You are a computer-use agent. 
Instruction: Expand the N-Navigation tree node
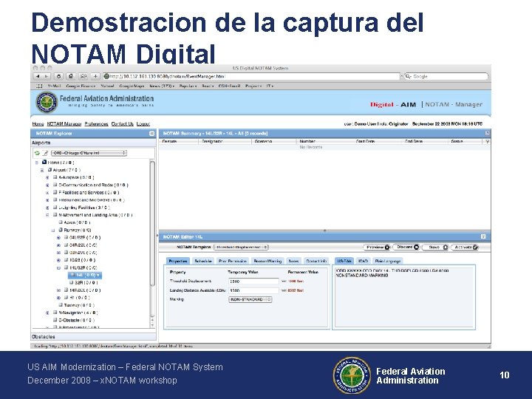tap(47, 313)
